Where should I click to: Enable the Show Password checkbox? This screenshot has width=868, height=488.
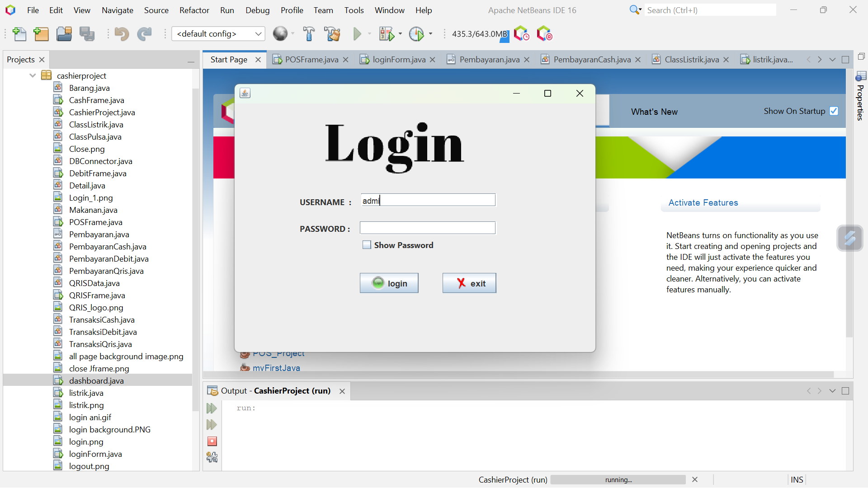point(367,245)
